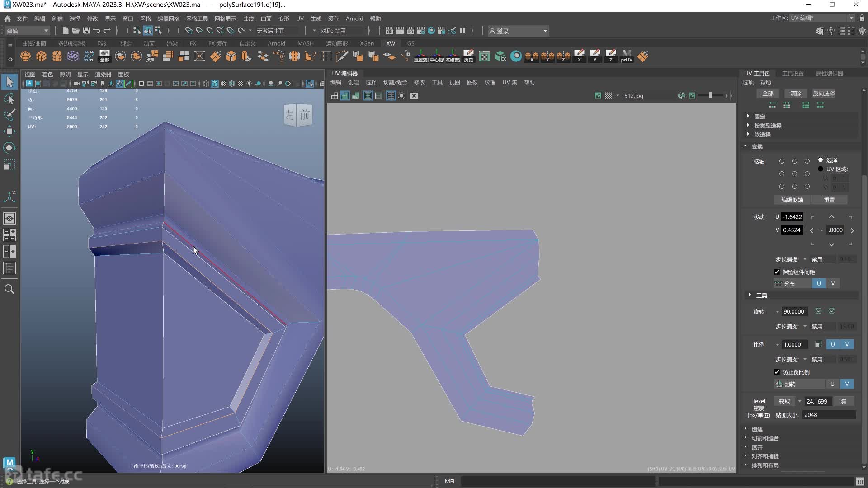Screen dimensions: 868x488
Task: Switch to the 属性编辑器 tab
Action: point(829,73)
